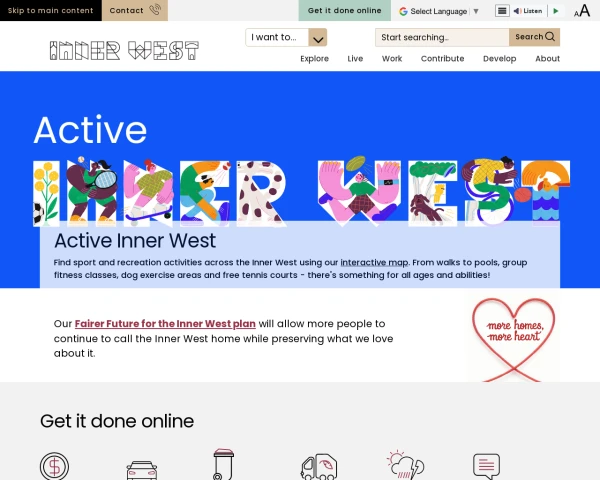Click the text size AA icon
This screenshot has width=600, height=480.
[x=582, y=11]
